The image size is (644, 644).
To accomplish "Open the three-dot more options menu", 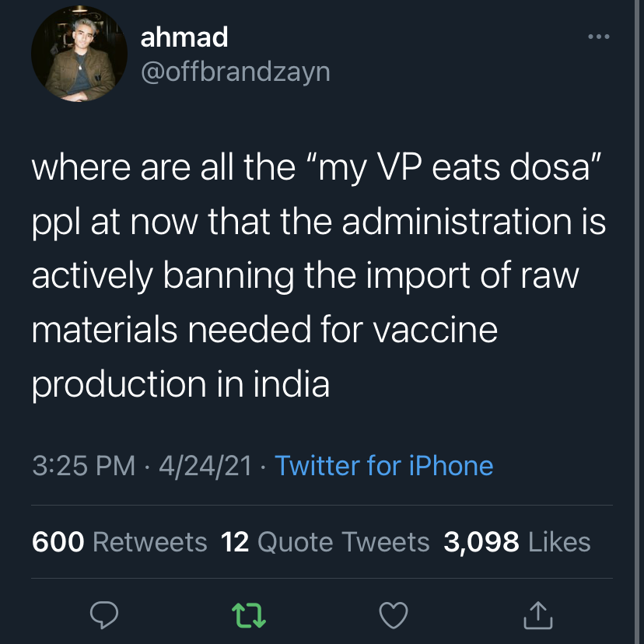I will point(598,37).
